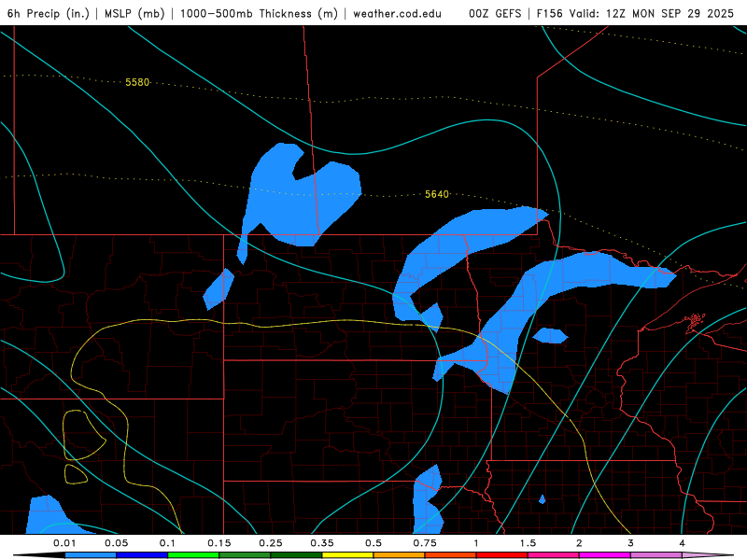Click the '0.05' legend value

point(116,543)
